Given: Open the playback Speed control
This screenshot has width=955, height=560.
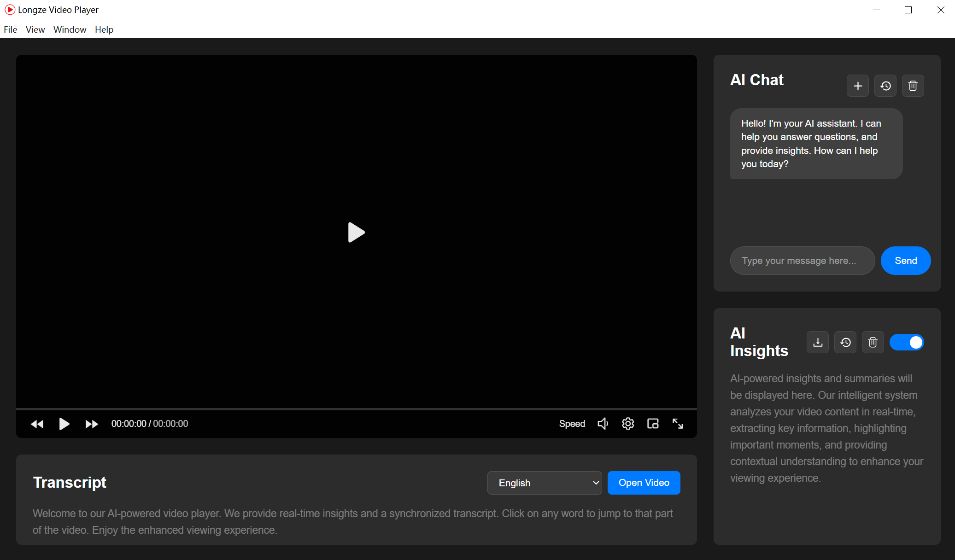Looking at the screenshot, I should click(x=572, y=424).
